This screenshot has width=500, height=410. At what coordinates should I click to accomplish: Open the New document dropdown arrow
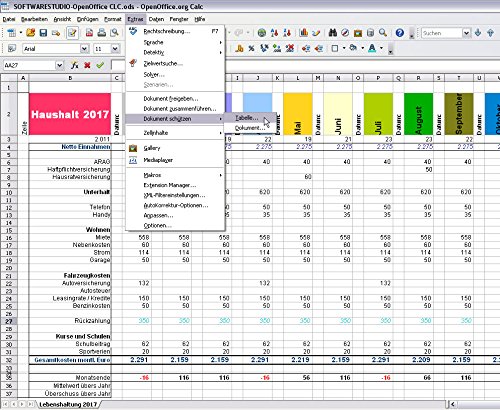point(20,33)
